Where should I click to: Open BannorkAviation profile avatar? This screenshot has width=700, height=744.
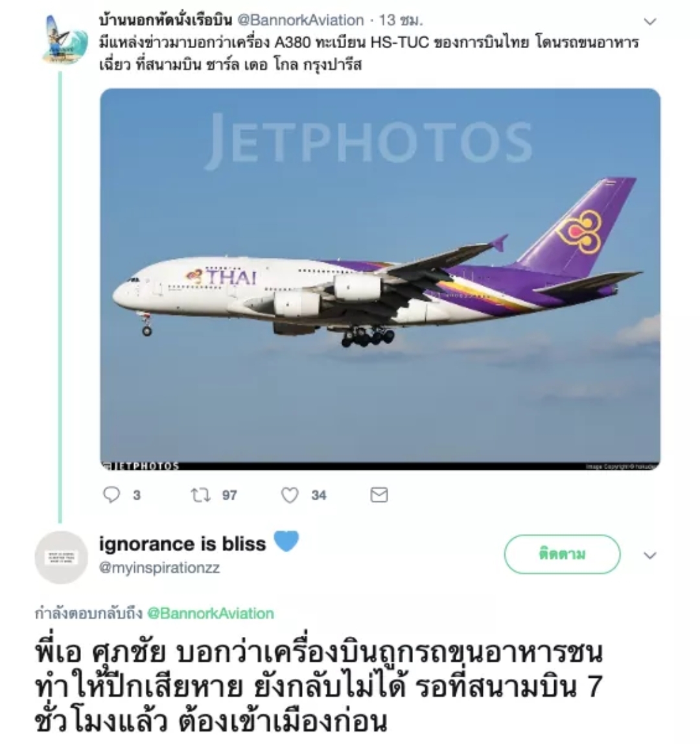point(65,40)
